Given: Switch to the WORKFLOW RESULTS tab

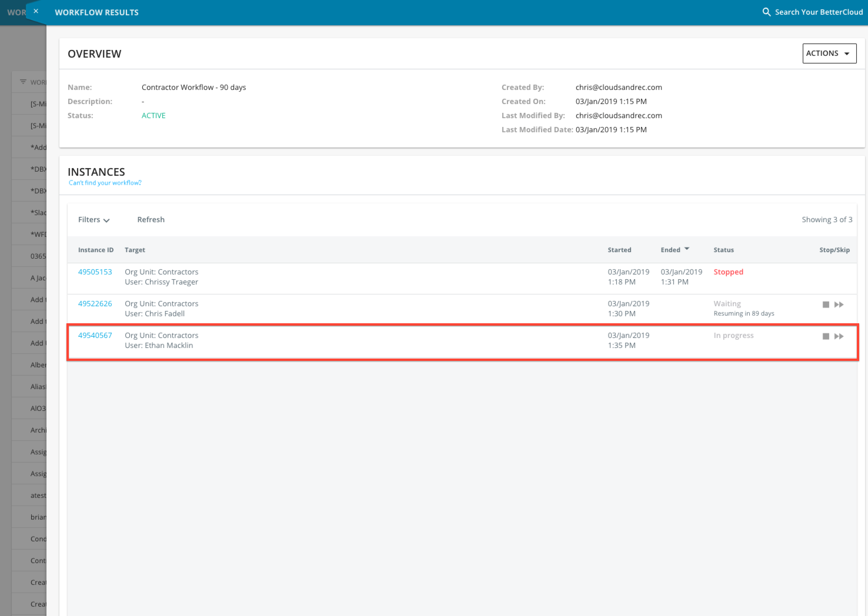Looking at the screenshot, I should pos(96,12).
